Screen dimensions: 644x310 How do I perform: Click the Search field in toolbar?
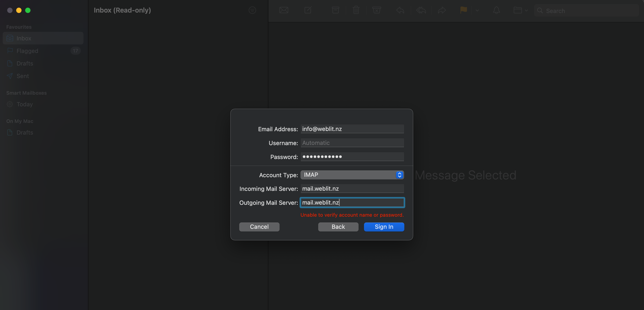[586, 11]
